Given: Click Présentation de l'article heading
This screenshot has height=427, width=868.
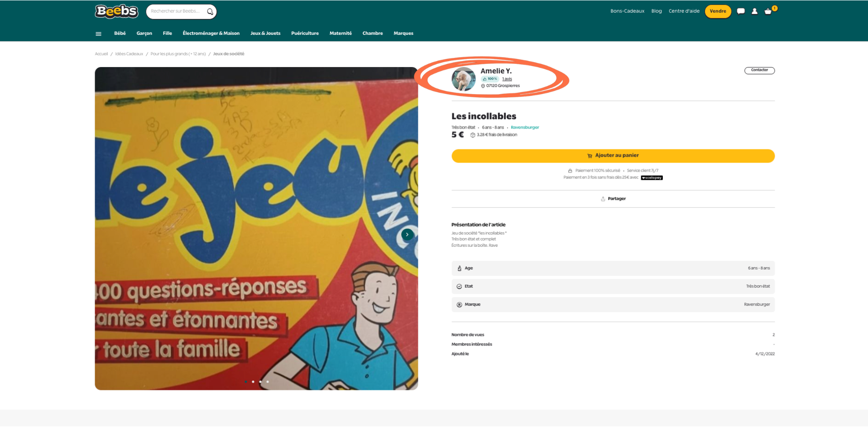Looking at the screenshot, I should point(478,225).
